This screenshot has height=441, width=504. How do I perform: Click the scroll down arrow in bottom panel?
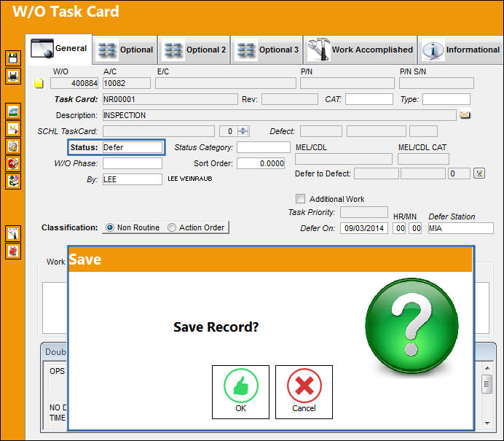click(487, 423)
